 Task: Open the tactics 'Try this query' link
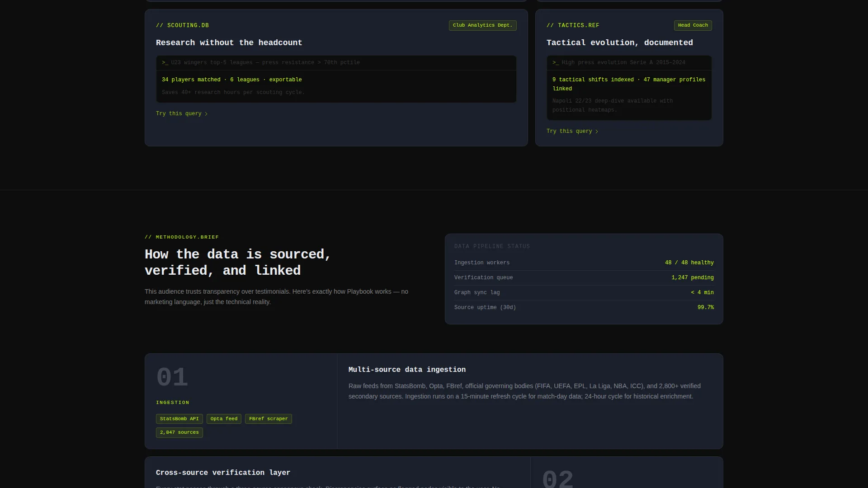pos(572,131)
